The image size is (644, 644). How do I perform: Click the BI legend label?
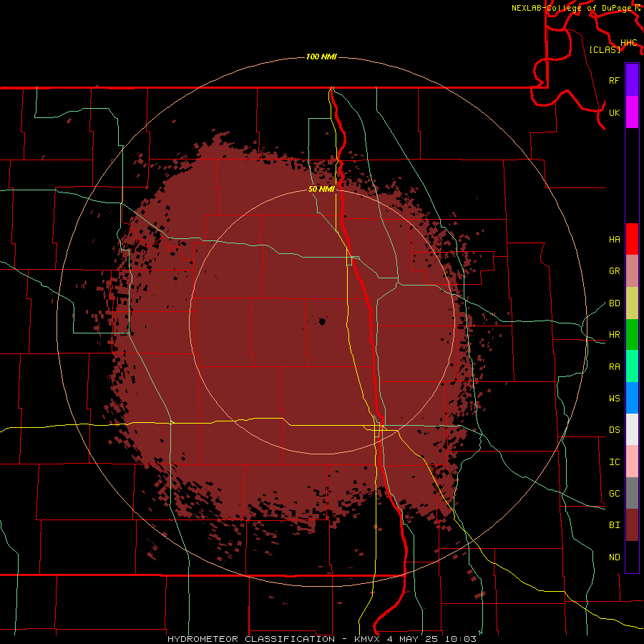click(x=615, y=525)
